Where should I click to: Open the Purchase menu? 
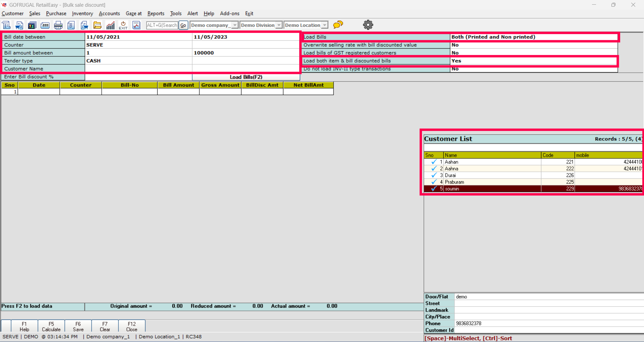pyautogui.click(x=56, y=13)
